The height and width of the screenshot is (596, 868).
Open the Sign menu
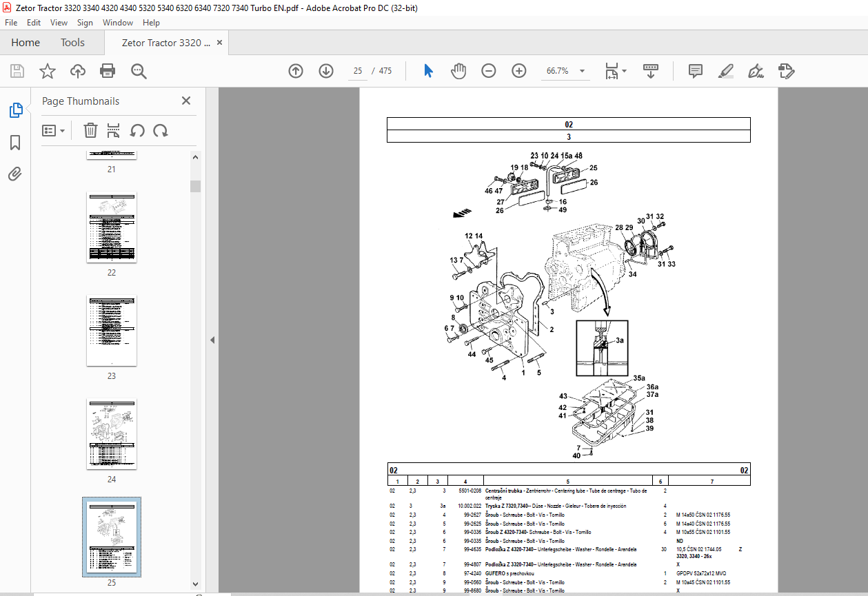(x=85, y=23)
